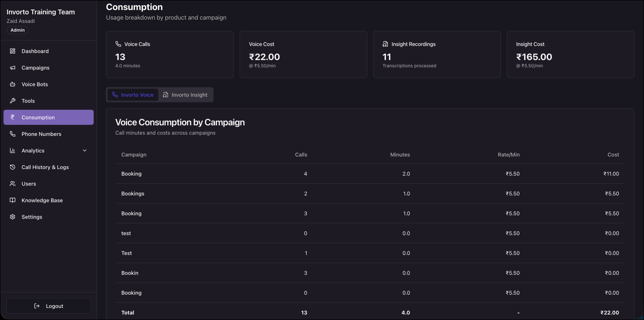The image size is (644, 320).
Task: Click the Cost column header
Action: [613, 154]
